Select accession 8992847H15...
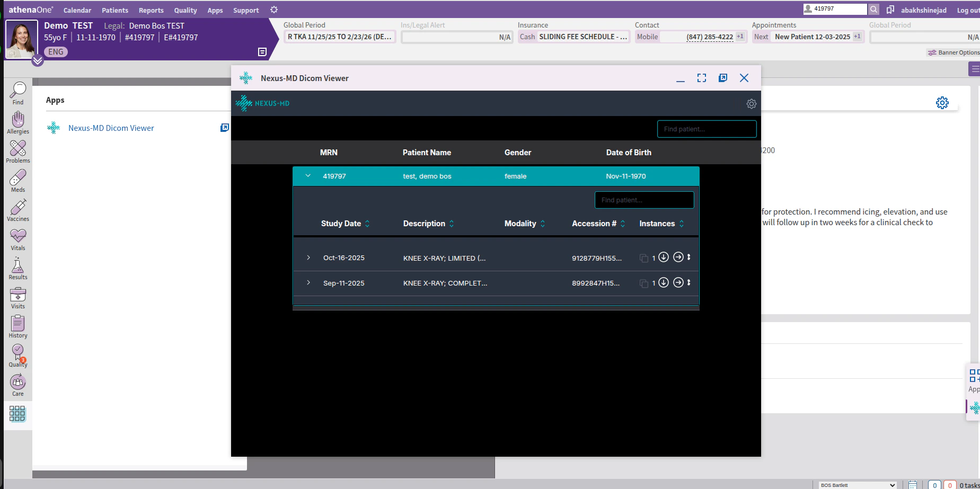 [595, 283]
